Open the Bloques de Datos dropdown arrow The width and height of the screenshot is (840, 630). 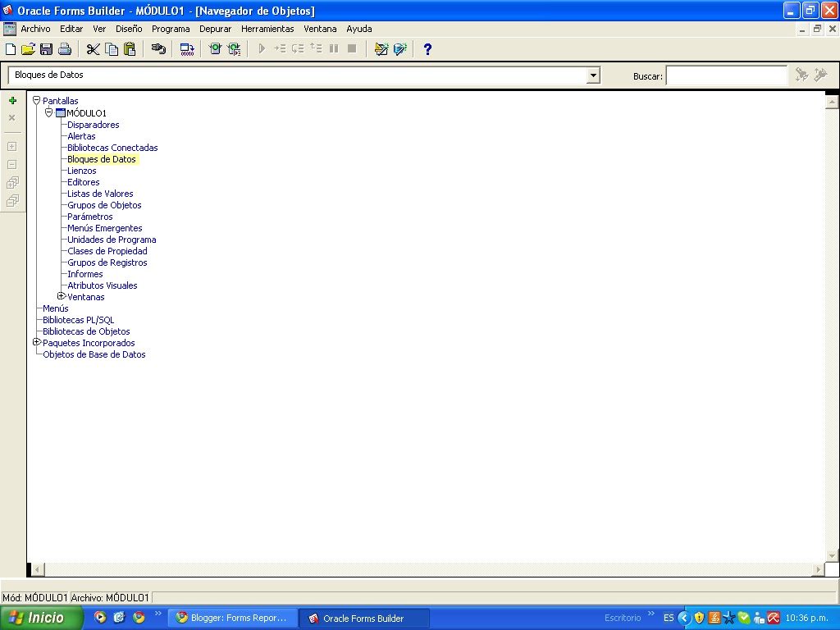[x=593, y=75]
